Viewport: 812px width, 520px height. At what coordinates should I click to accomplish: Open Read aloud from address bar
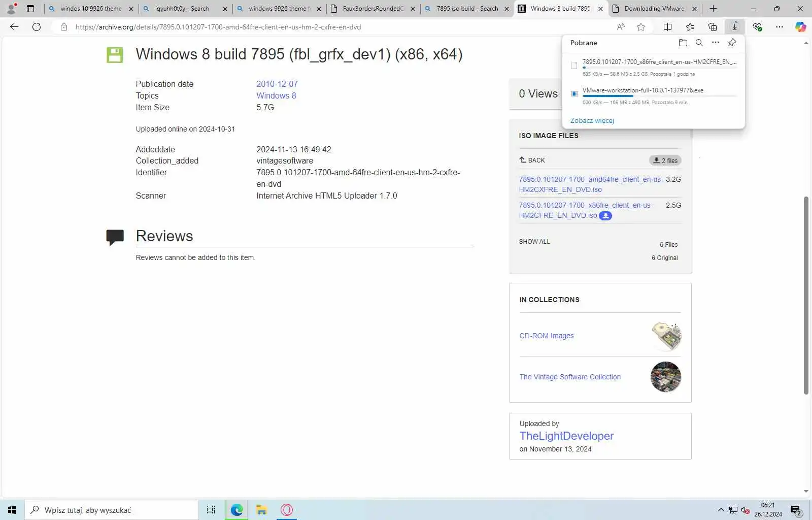(x=621, y=27)
